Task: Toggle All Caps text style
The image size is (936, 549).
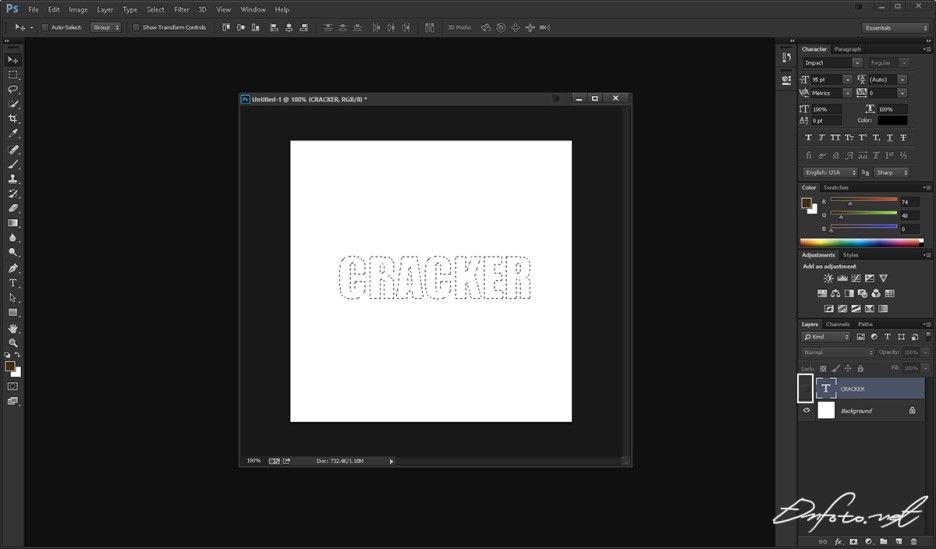Action: pyautogui.click(x=835, y=138)
